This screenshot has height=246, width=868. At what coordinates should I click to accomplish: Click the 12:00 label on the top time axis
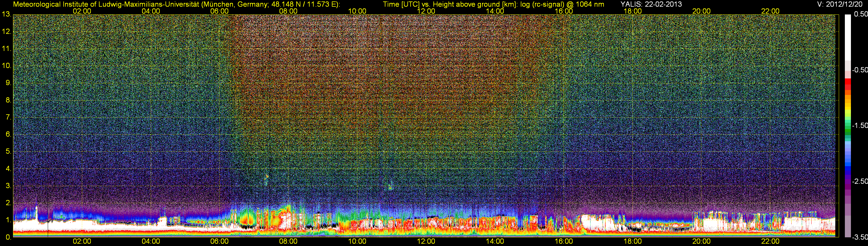click(426, 11)
